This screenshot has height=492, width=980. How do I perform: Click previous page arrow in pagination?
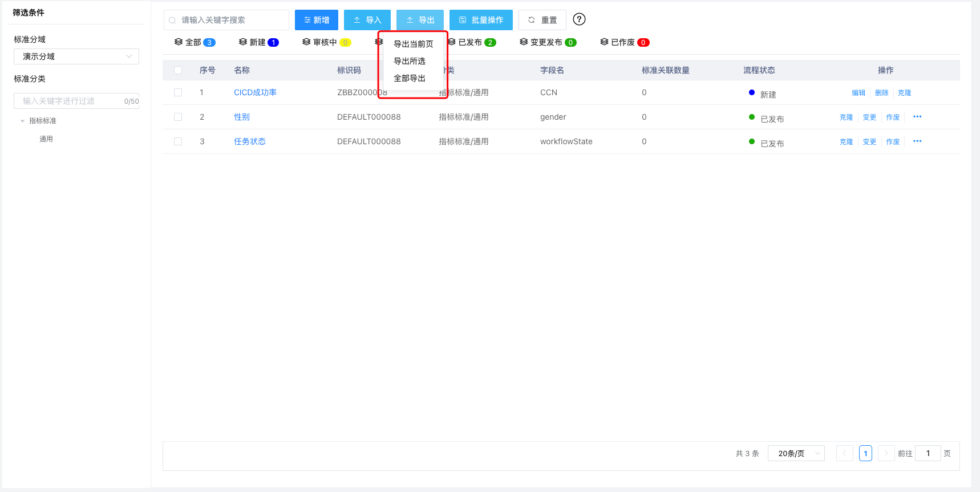point(845,453)
